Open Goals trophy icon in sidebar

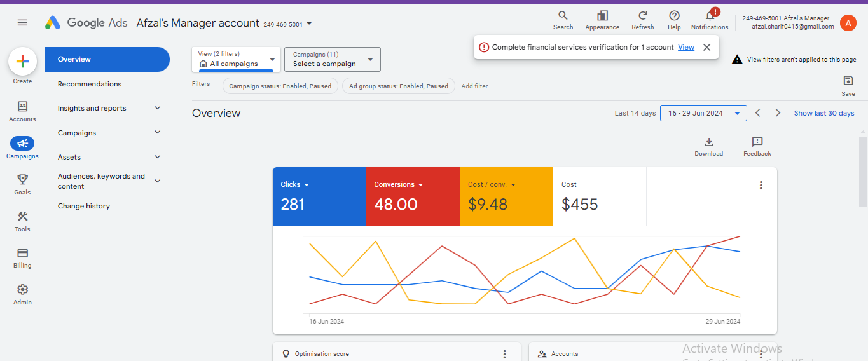click(22, 180)
